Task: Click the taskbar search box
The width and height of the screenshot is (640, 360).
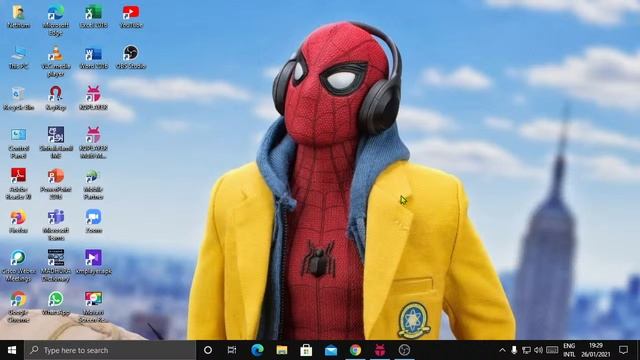Action: (110, 350)
